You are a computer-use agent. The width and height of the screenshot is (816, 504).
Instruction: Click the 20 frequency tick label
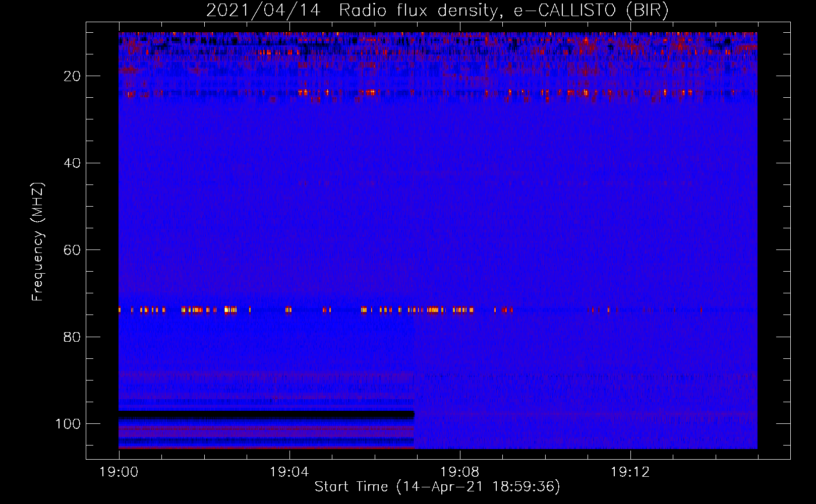(72, 76)
